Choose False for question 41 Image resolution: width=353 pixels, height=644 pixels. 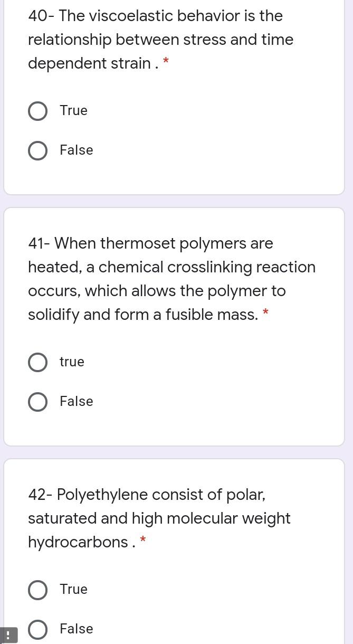(x=37, y=402)
